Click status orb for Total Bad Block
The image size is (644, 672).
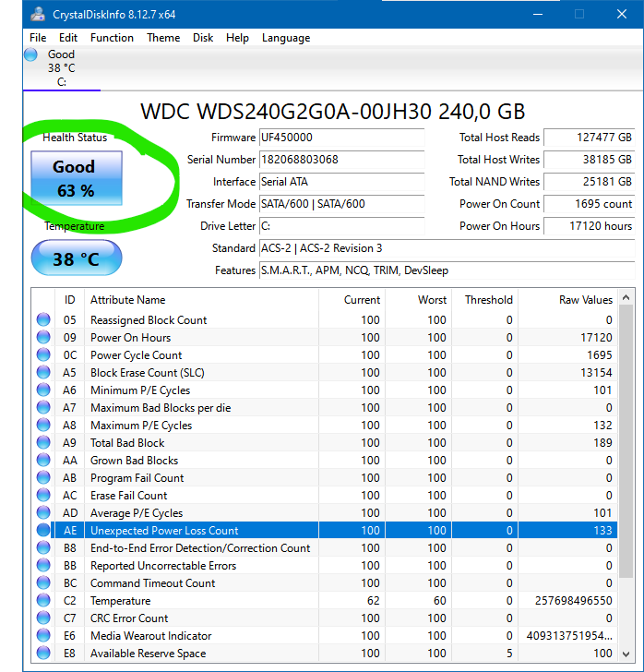43,443
